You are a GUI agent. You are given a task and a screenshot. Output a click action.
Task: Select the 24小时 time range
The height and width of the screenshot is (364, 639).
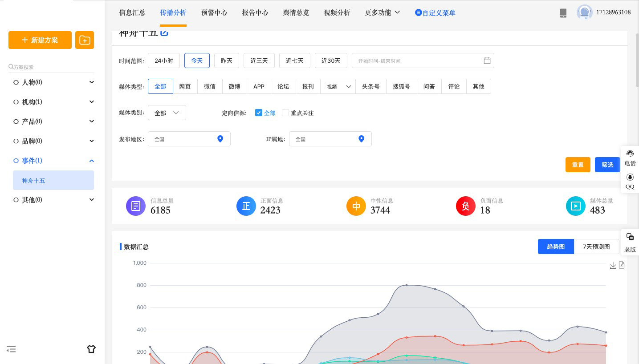tap(164, 61)
